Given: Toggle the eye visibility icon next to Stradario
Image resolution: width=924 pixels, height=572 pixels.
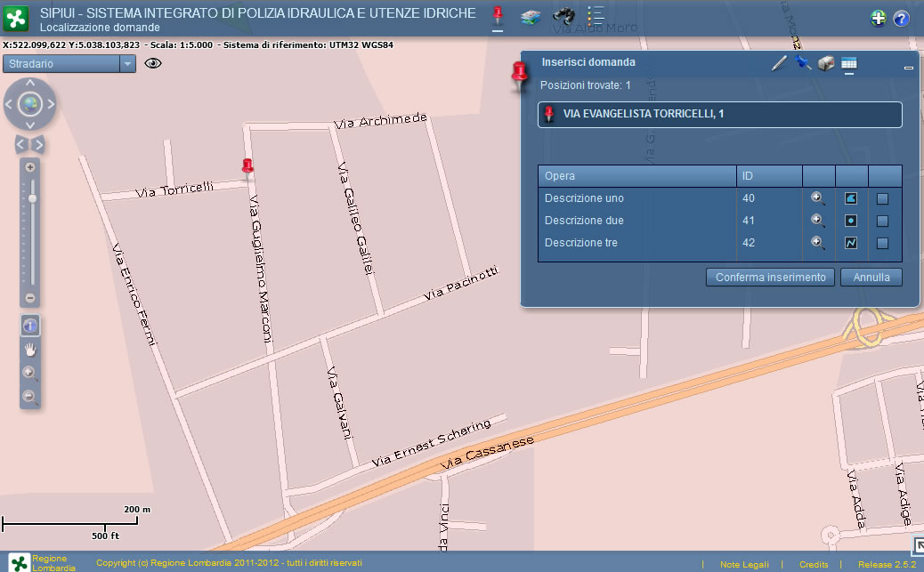Looking at the screenshot, I should coord(152,64).
